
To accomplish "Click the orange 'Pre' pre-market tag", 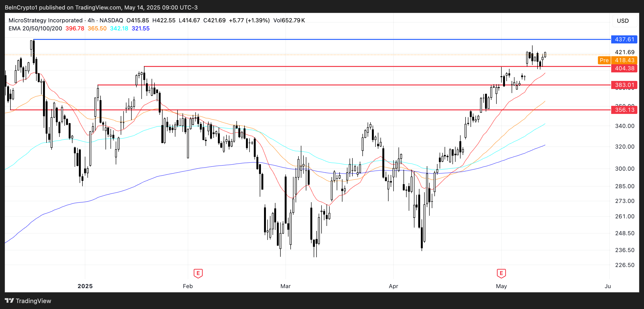I will [x=604, y=60].
